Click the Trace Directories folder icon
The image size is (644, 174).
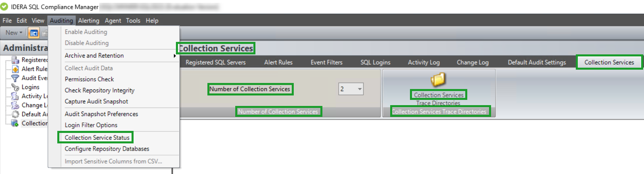[438, 79]
